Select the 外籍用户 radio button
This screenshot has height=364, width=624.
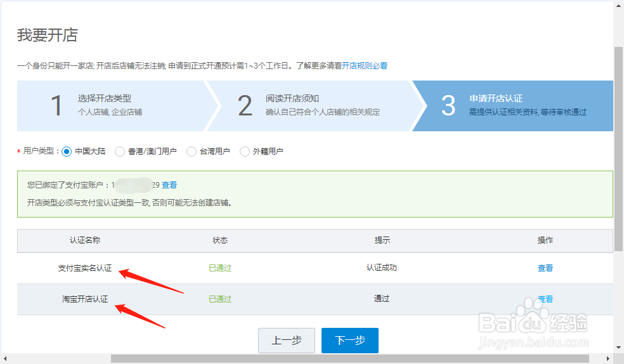pos(245,152)
